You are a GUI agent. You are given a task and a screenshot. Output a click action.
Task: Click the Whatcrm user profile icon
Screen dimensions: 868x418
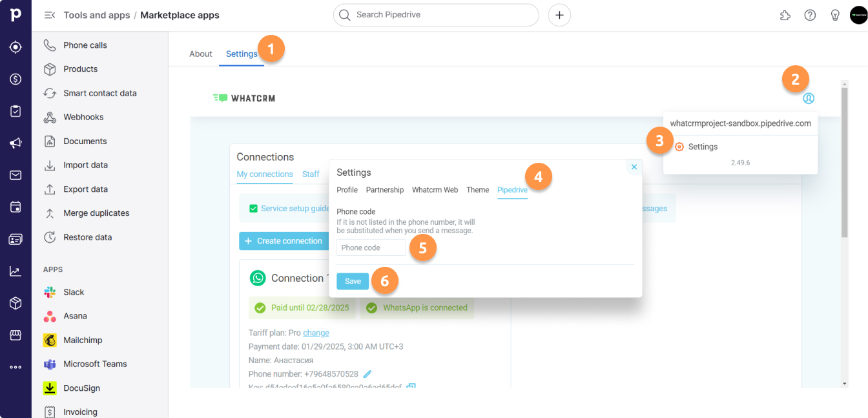[x=809, y=98]
